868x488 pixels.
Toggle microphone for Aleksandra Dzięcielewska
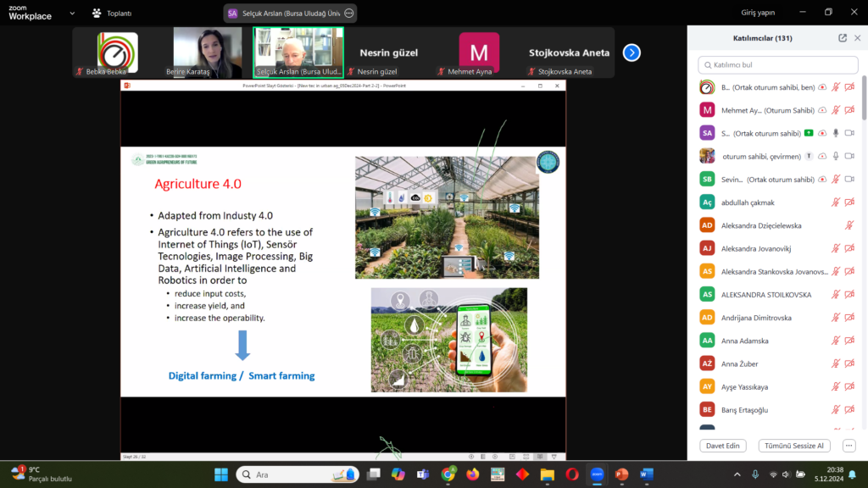click(x=849, y=225)
